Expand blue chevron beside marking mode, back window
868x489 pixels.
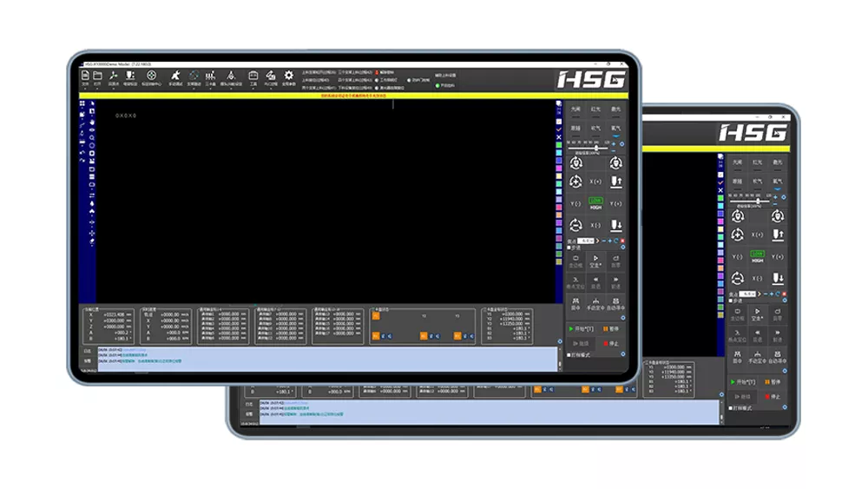pos(785,407)
